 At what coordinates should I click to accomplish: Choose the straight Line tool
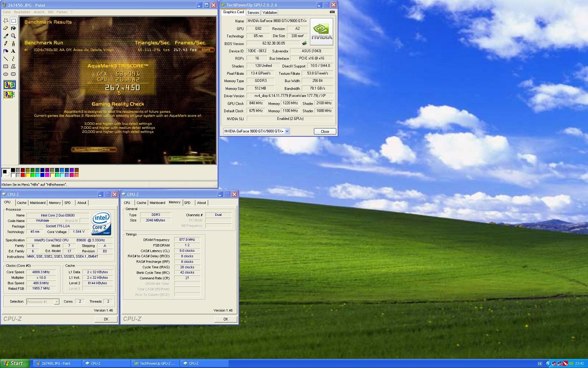[6, 58]
